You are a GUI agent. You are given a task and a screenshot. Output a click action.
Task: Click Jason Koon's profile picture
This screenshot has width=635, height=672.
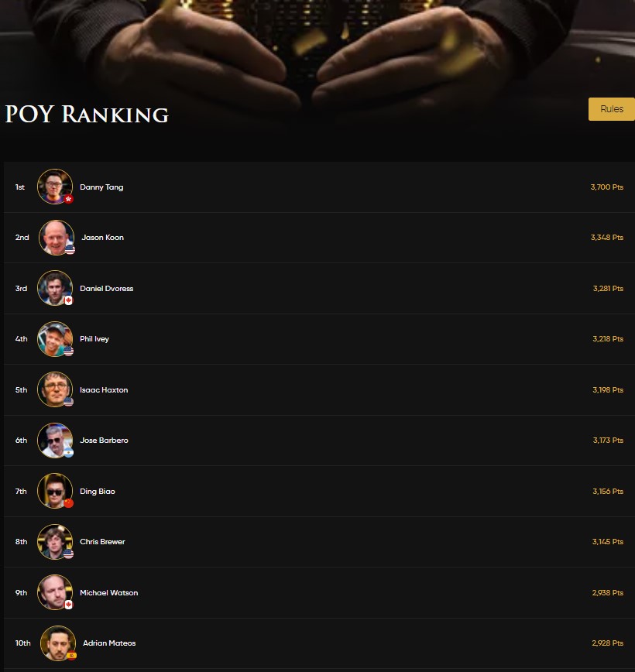click(x=57, y=238)
